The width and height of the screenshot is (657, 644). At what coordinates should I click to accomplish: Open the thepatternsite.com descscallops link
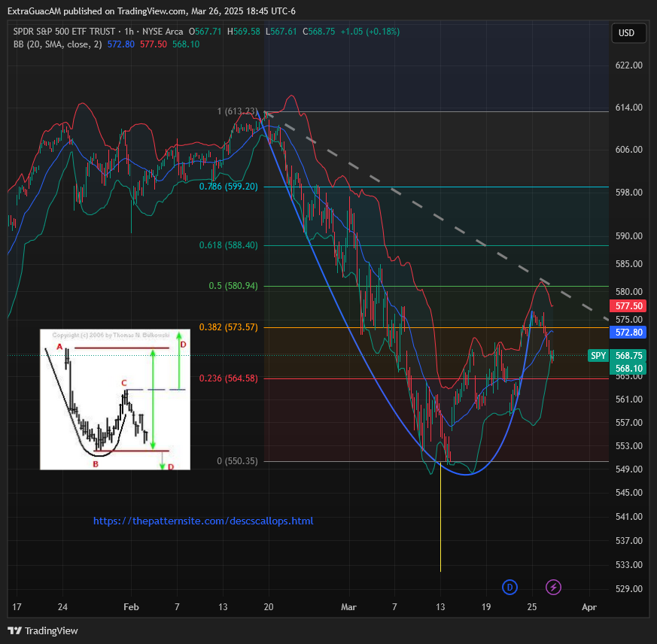[x=203, y=521]
